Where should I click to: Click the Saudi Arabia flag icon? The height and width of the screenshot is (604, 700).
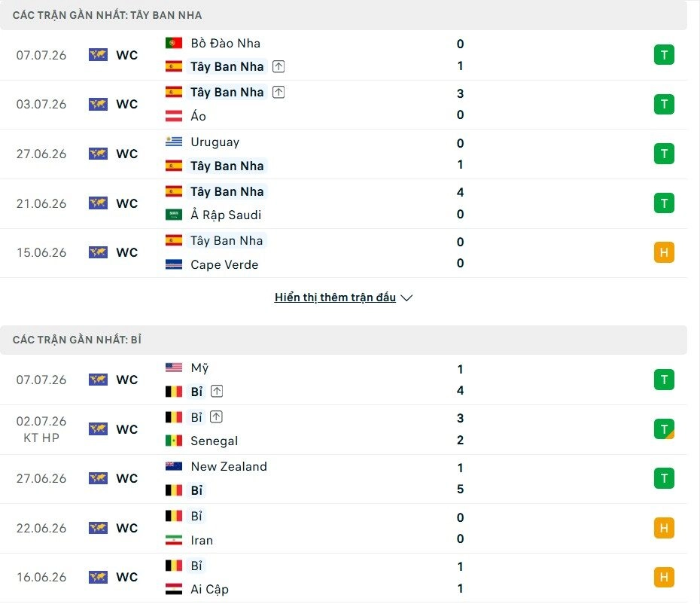pyautogui.click(x=174, y=215)
